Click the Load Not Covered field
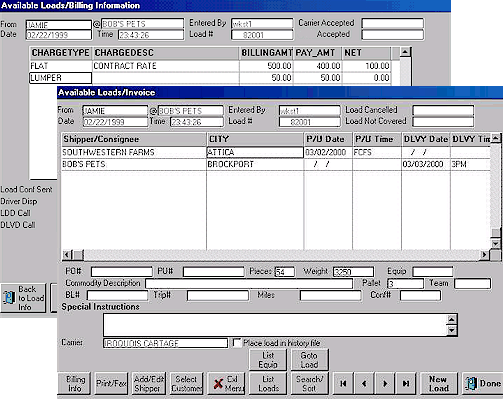503x399 pixels. click(443, 122)
